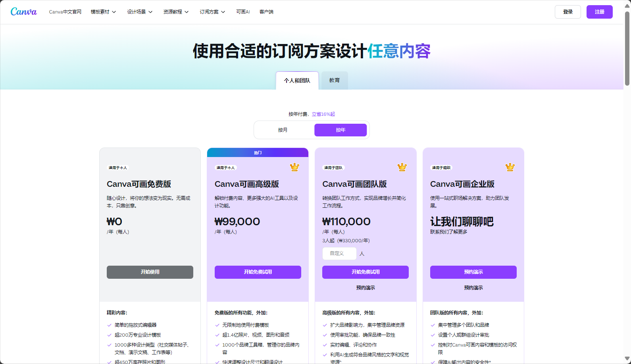Click 超200万专业设计模板 feature text
The width and height of the screenshot is (631, 364).
tap(138, 335)
